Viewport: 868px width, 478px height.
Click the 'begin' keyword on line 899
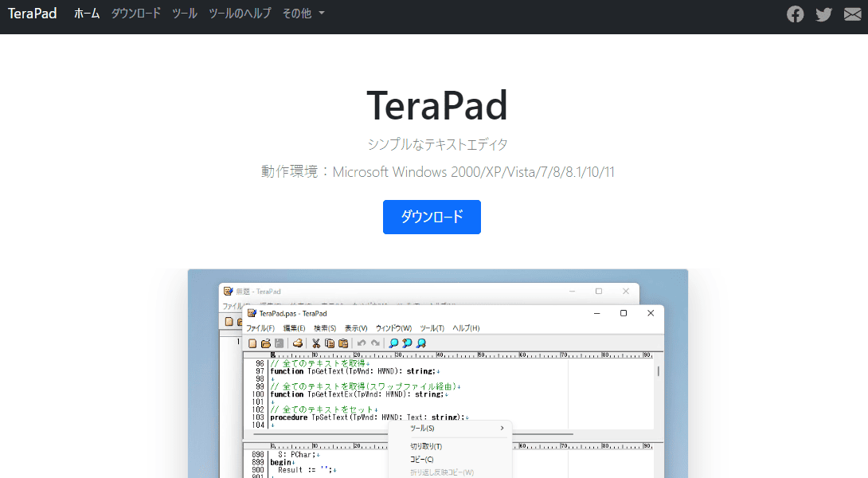click(280, 462)
